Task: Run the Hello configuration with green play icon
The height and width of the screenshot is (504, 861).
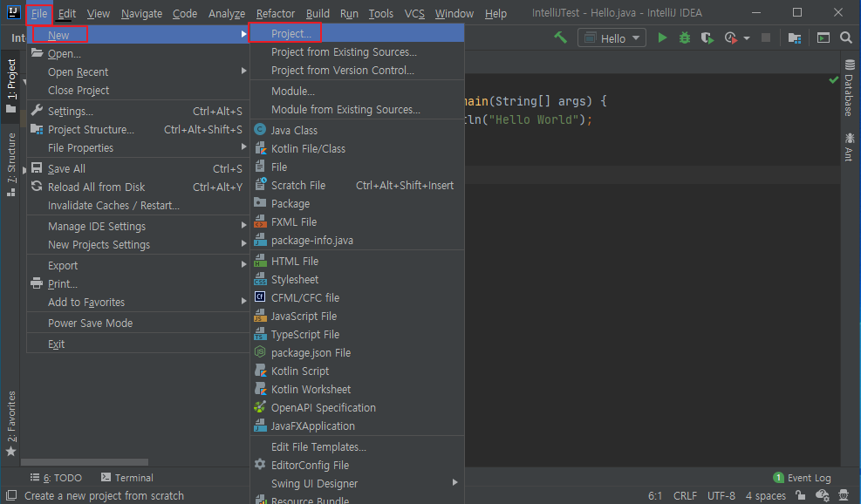Action: tap(662, 37)
